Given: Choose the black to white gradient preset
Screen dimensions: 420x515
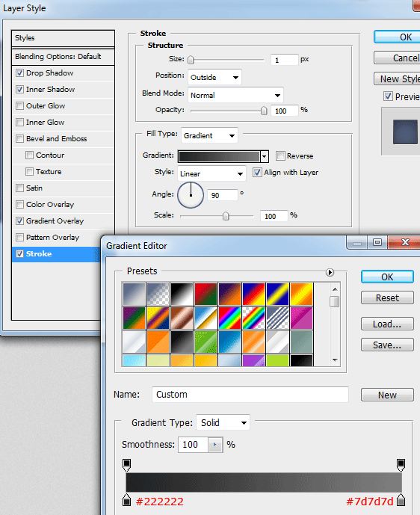Looking at the screenshot, I should click(182, 294).
